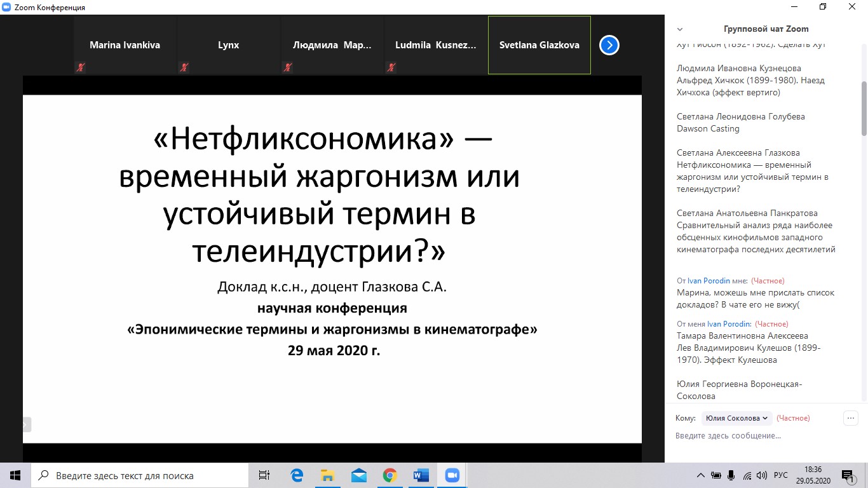Click Ivan Porodin sender name link
Screen dimensions: 868x488
click(709, 281)
